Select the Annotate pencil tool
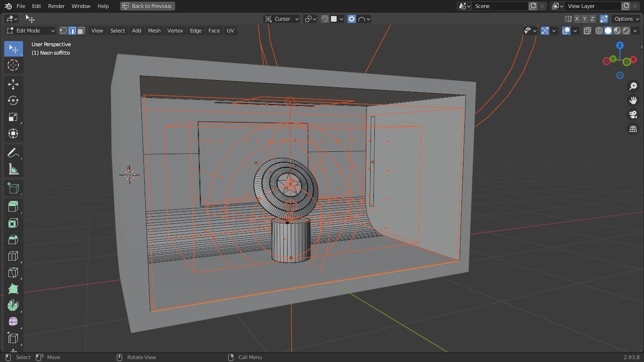 pyautogui.click(x=13, y=153)
